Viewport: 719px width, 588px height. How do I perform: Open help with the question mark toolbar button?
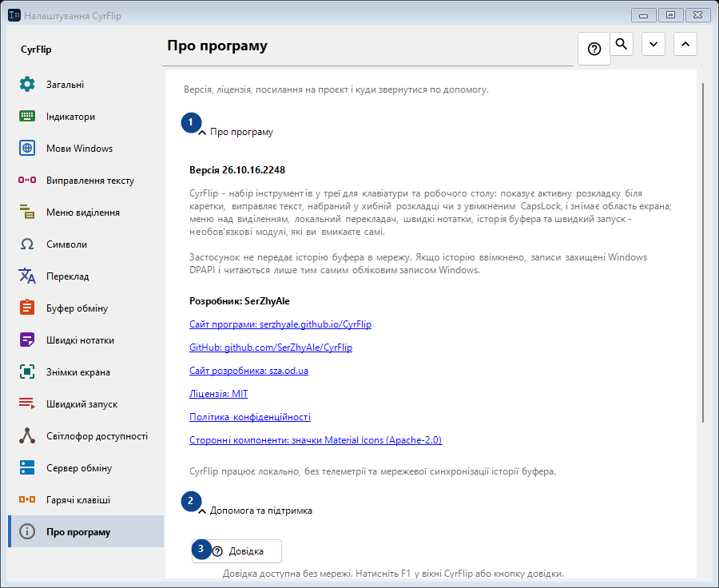coord(594,49)
